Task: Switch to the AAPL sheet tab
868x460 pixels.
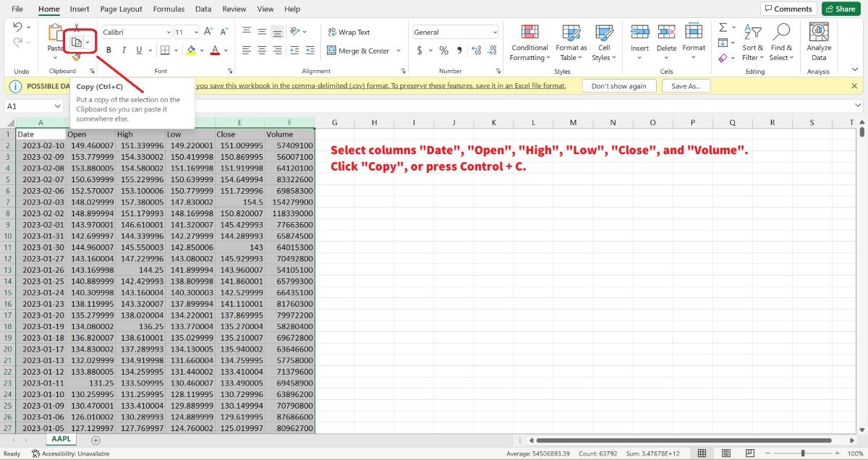Action: (x=61, y=440)
